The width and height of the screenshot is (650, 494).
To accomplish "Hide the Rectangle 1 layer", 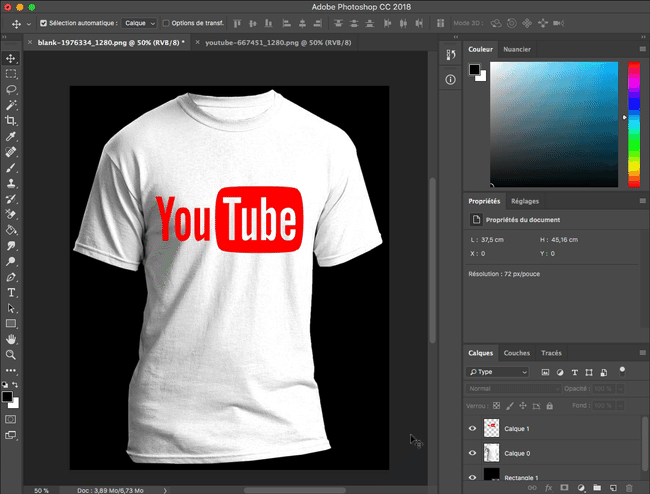I will coord(472,477).
